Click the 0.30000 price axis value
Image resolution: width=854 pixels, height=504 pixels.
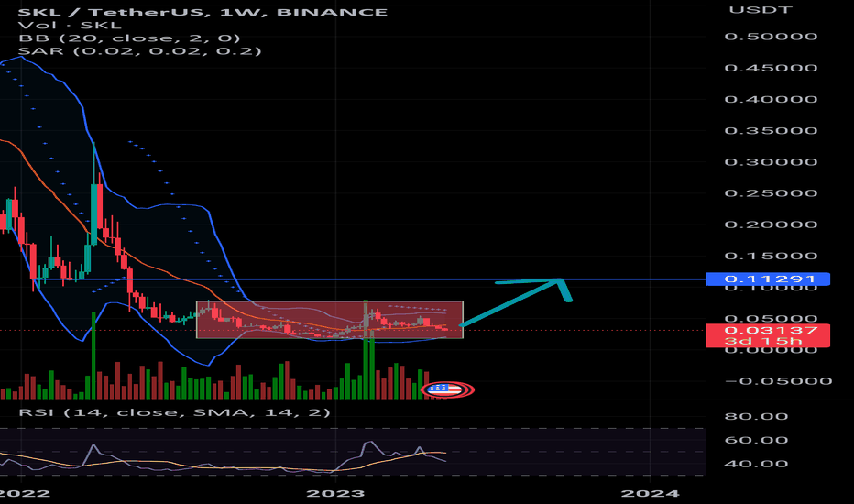[771, 162]
